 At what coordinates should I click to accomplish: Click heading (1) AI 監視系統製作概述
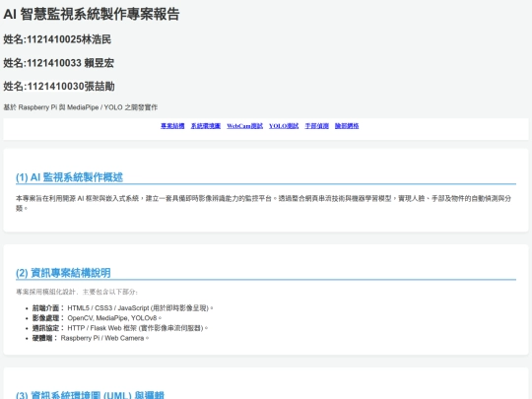coord(69,177)
